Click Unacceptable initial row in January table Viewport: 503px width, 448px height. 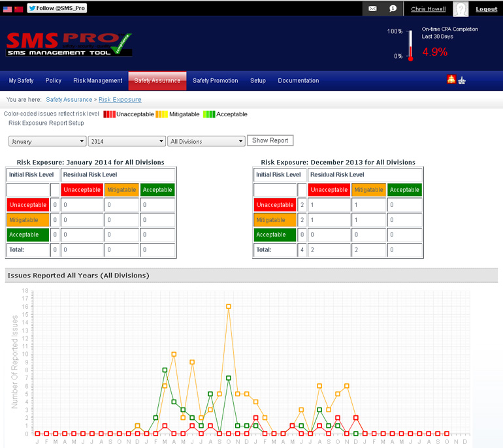click(x=28, y=205)
